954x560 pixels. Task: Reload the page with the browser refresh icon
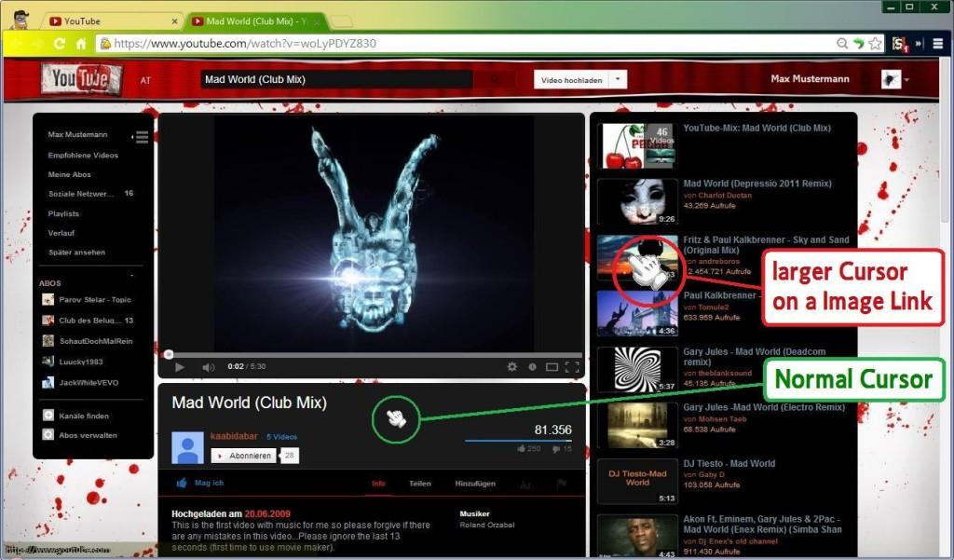(60, 43)
